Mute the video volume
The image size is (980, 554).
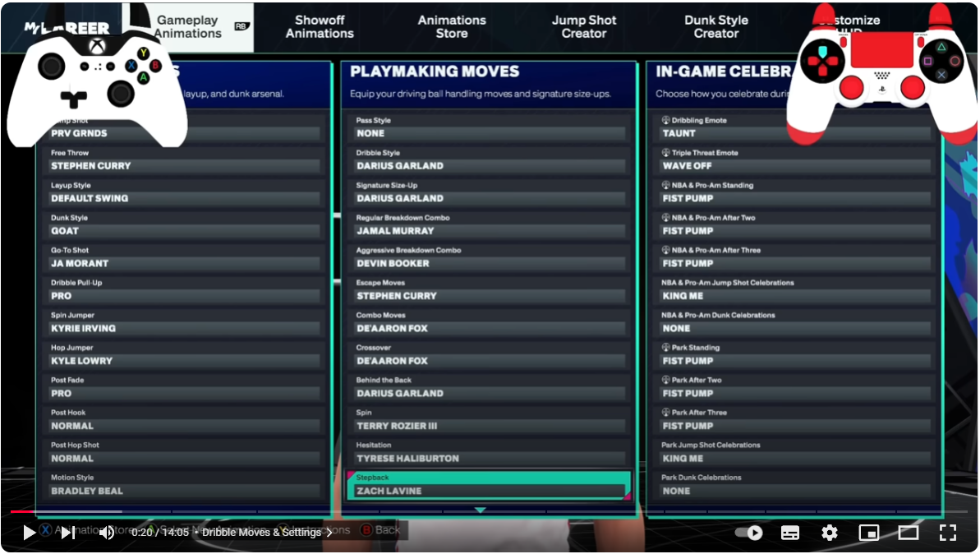(107, 533)
